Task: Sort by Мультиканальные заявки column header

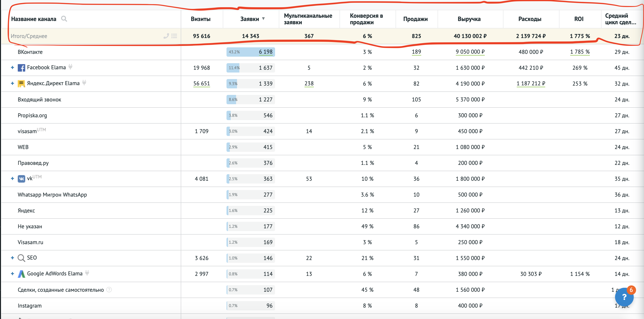Action: click(x=308, y=19)
